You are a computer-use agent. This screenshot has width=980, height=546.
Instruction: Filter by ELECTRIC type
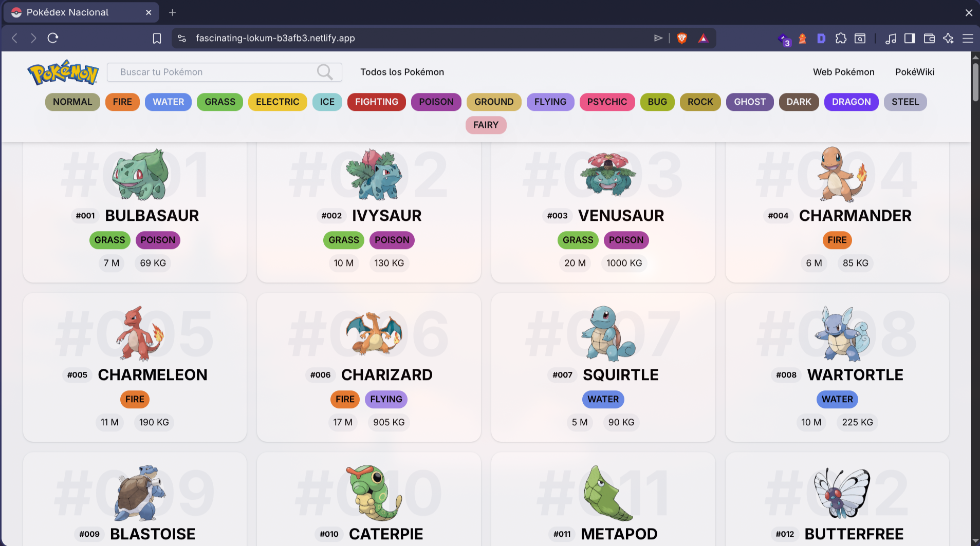278,102
